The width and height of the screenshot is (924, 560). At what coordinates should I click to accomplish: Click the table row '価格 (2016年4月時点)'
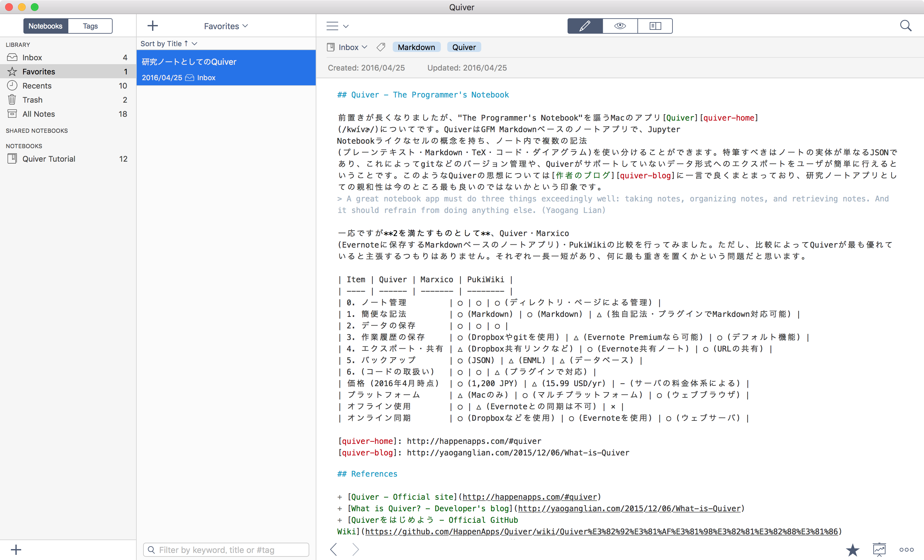(x=543, y=383)
